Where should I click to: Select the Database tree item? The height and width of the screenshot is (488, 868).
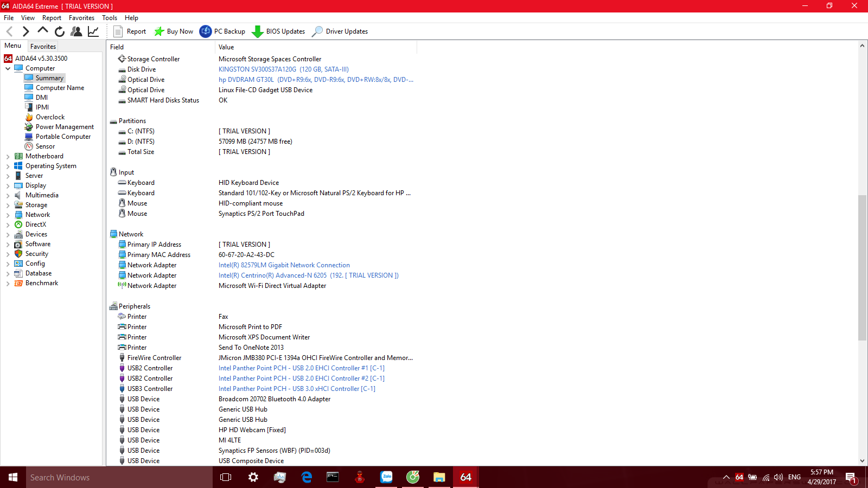(x=39, y=273)
